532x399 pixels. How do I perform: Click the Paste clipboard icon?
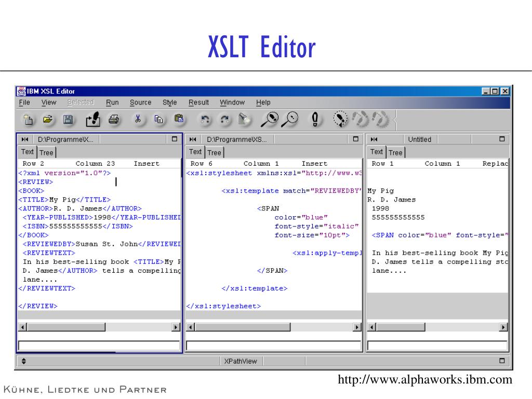click(x=179, y=119)
